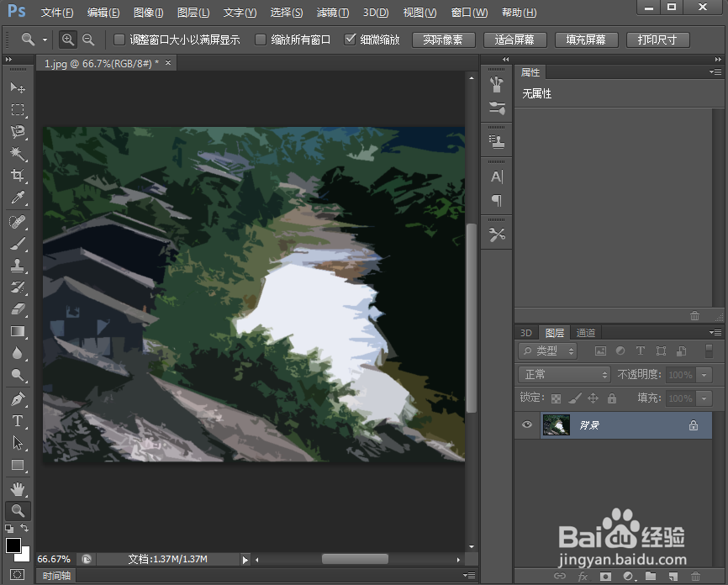Select the Dodge tool

click(18, 375)
